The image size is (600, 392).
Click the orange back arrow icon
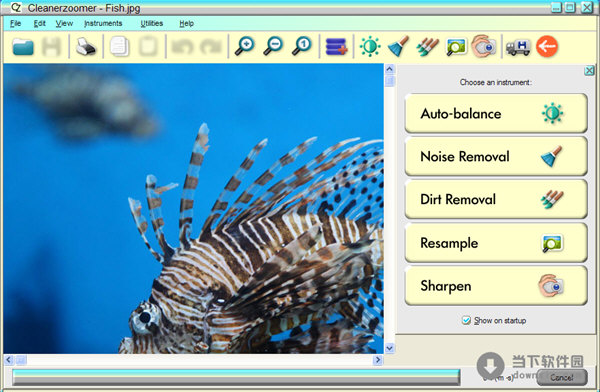tap(547, 46)
